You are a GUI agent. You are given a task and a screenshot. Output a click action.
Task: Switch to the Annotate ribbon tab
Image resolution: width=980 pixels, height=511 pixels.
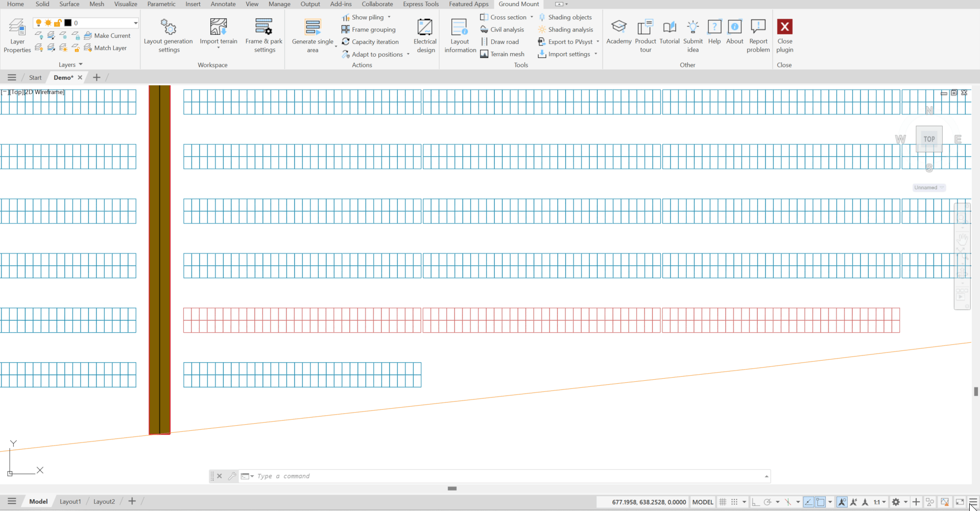(x=223, y=4)
